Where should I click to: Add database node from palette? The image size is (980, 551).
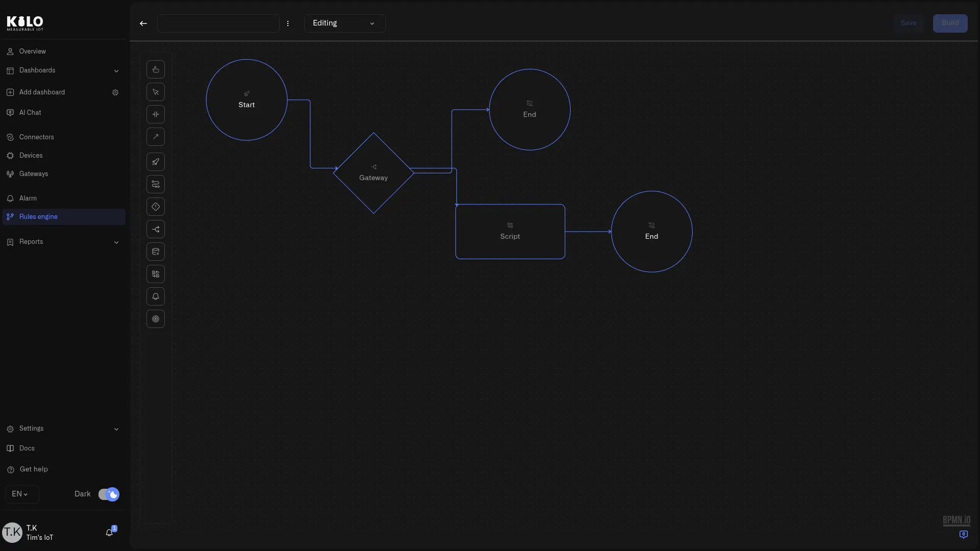pyautogui.click(x=156, y=252)
